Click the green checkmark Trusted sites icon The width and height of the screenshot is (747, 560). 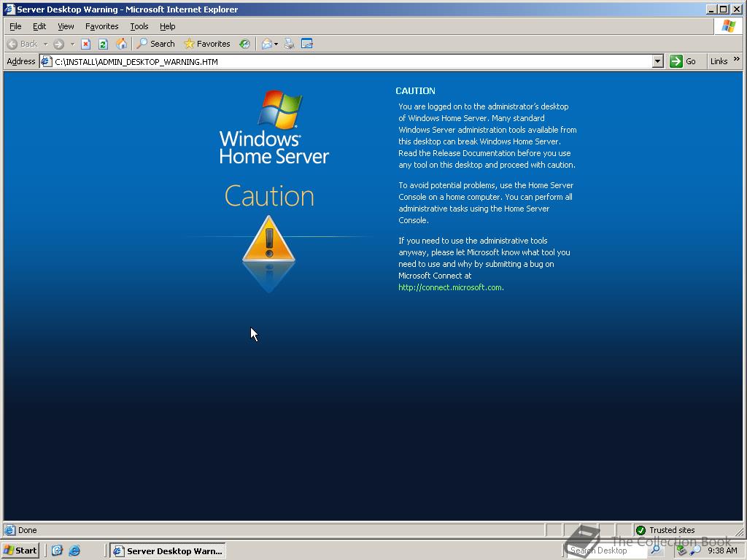click(640, 530)
